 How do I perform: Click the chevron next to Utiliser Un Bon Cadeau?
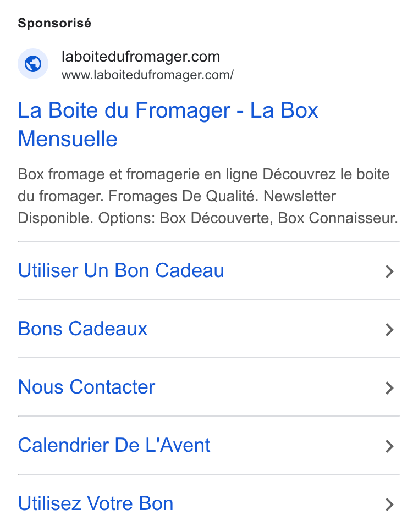pos(389,271)
